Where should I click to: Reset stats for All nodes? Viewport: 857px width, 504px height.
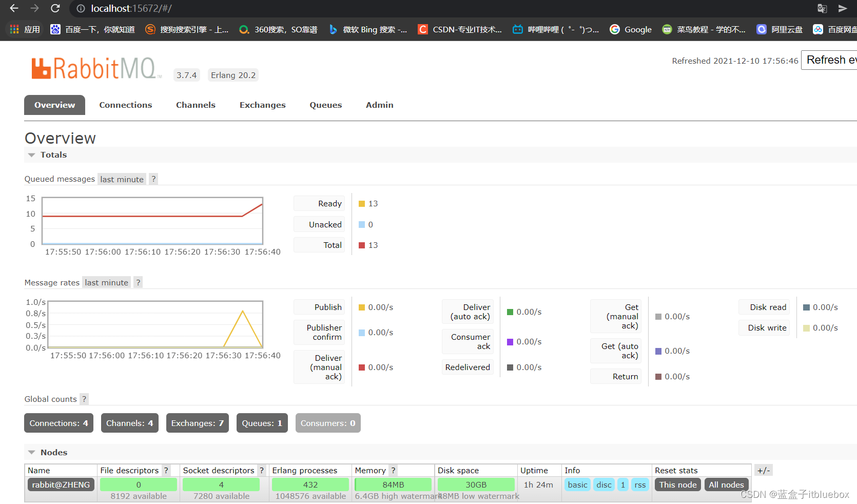coord(726,484)
